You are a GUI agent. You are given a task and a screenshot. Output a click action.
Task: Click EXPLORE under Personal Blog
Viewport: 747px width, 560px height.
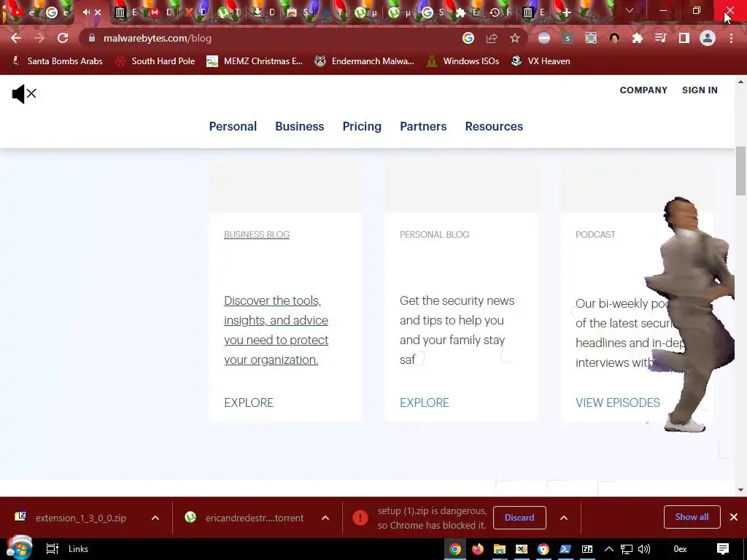pyautogui.click(x=424, y=402)
